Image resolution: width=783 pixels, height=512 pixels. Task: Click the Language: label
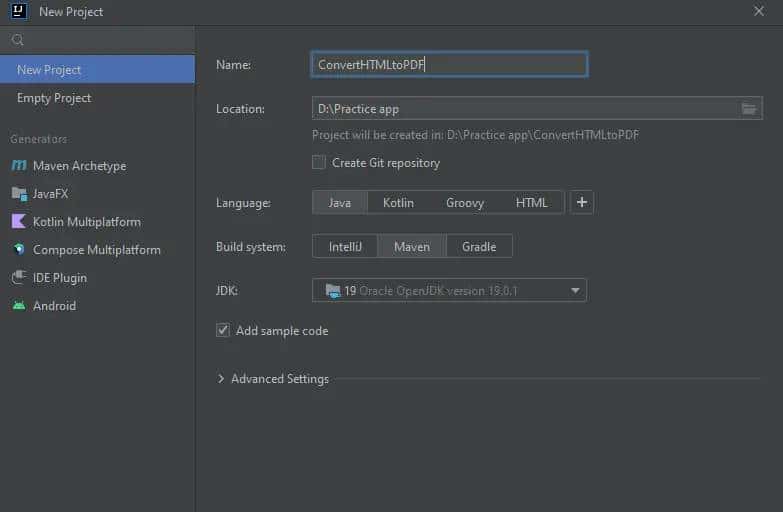(243, 203)
